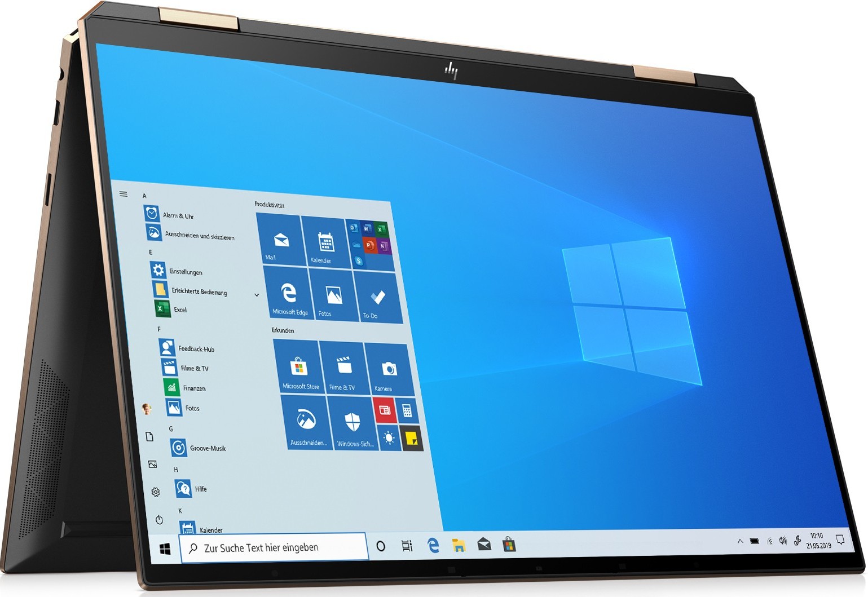Open the volume control in system tray
The height and width of the screenshot is (597, 868).
(783, 541)
